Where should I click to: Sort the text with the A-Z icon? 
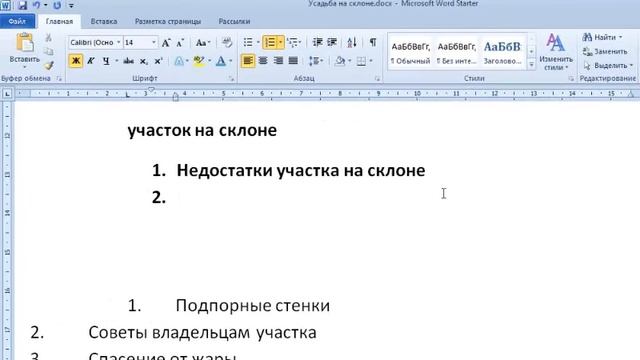tap(351, 42)
